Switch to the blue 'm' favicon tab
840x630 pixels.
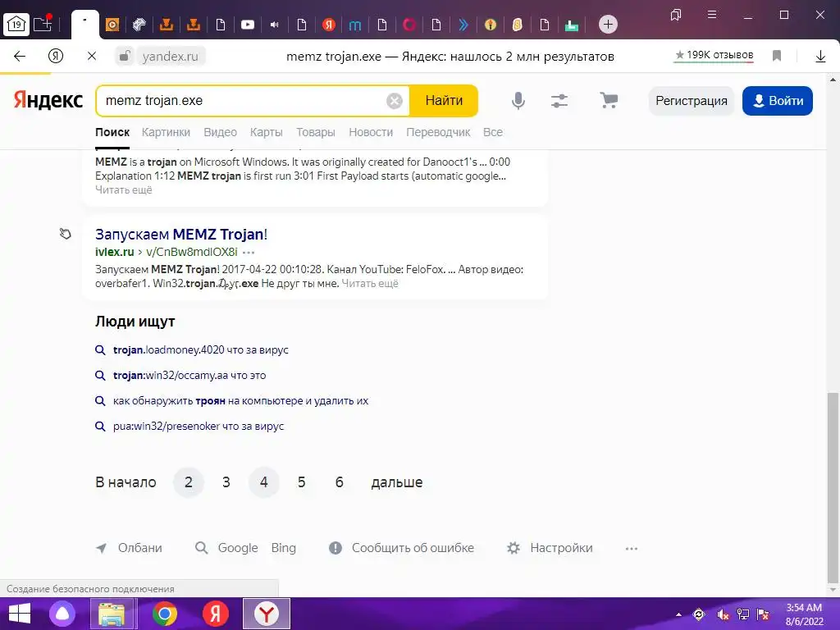pyautogui.click(x=355, y=25)
